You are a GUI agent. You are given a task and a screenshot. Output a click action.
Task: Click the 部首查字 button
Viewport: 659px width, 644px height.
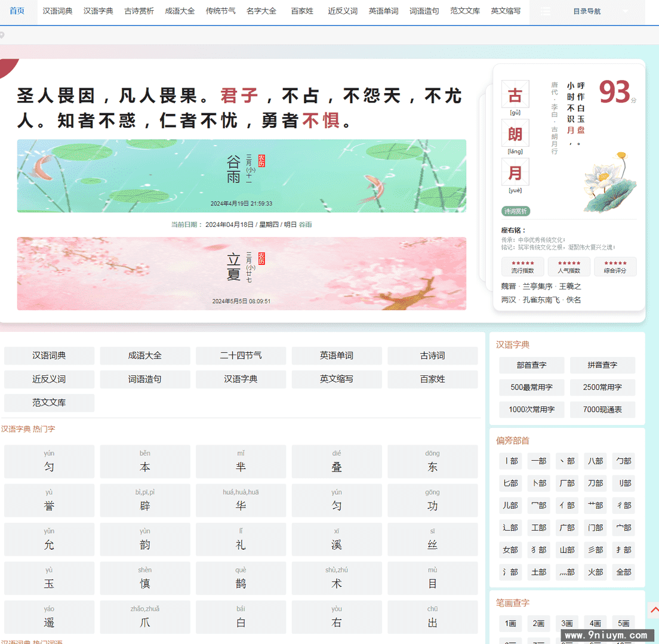pyautogui.click(x=531, y=365)
